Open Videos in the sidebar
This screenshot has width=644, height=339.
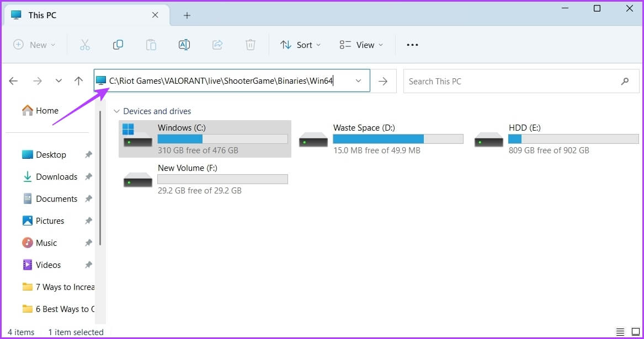pyautogui.click(x=41, y=265)
